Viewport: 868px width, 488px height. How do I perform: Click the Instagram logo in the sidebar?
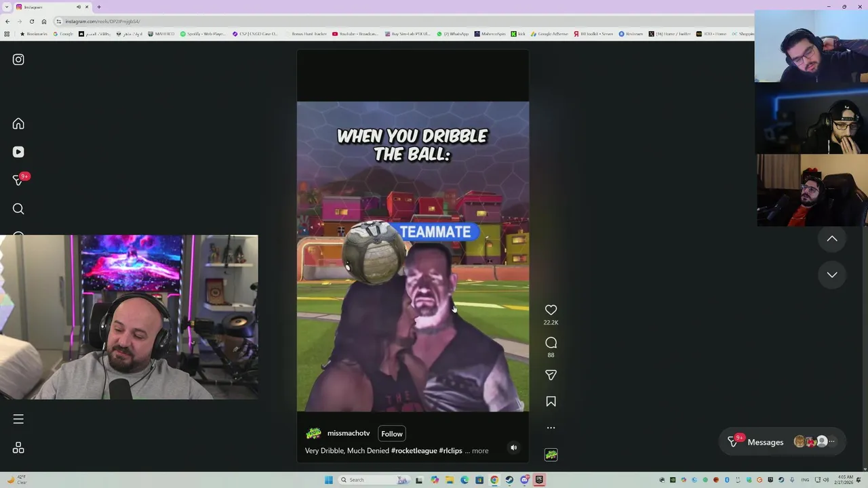tap(18, 60)
